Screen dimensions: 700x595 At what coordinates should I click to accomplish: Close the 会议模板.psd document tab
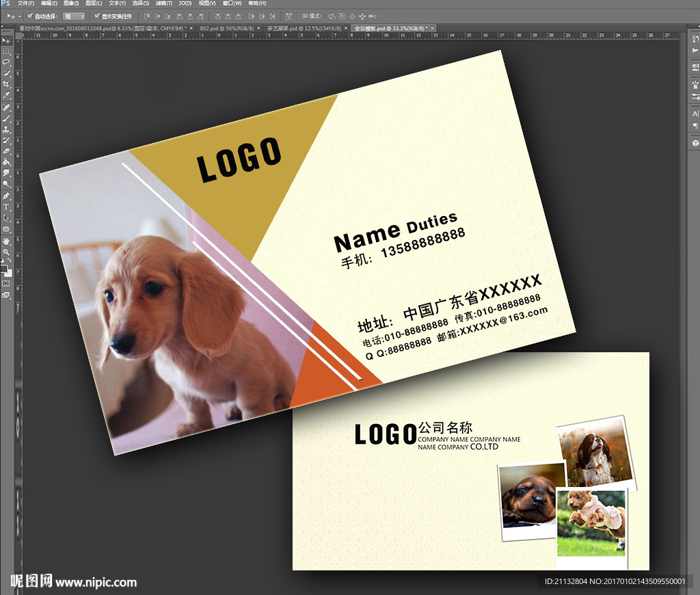click(x=431, y=28)
